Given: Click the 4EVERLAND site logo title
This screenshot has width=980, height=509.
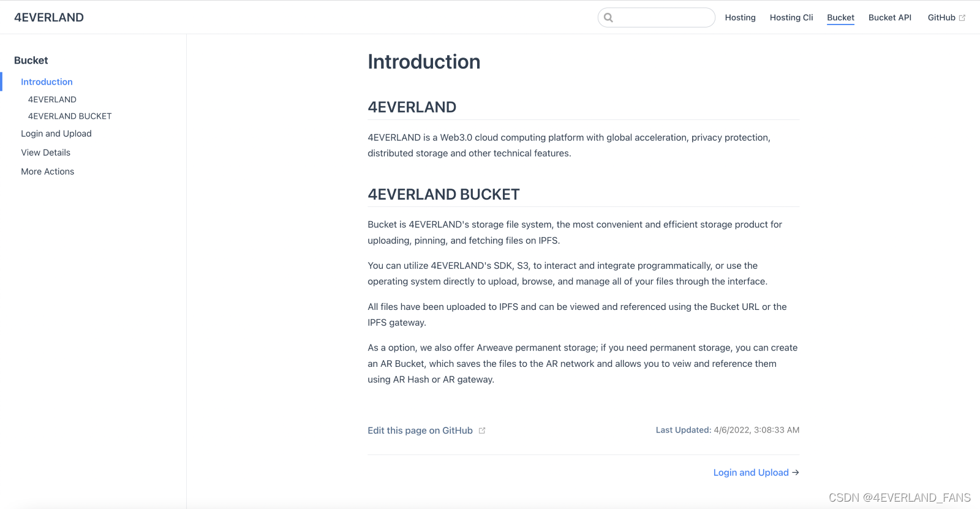Looking at the screenshot, I should pos(49,17).
